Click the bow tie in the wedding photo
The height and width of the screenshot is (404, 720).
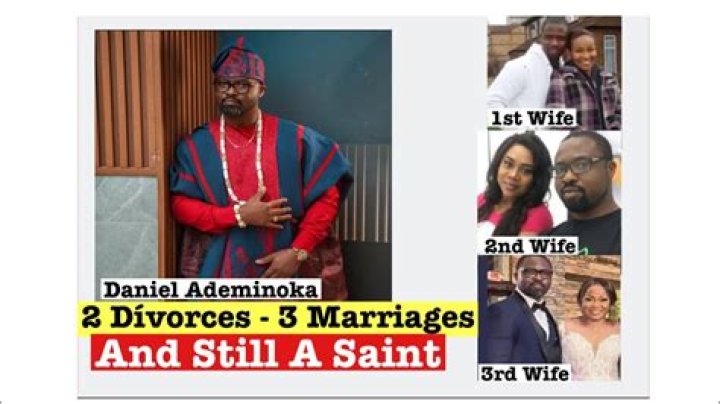[x=540, y=309]
